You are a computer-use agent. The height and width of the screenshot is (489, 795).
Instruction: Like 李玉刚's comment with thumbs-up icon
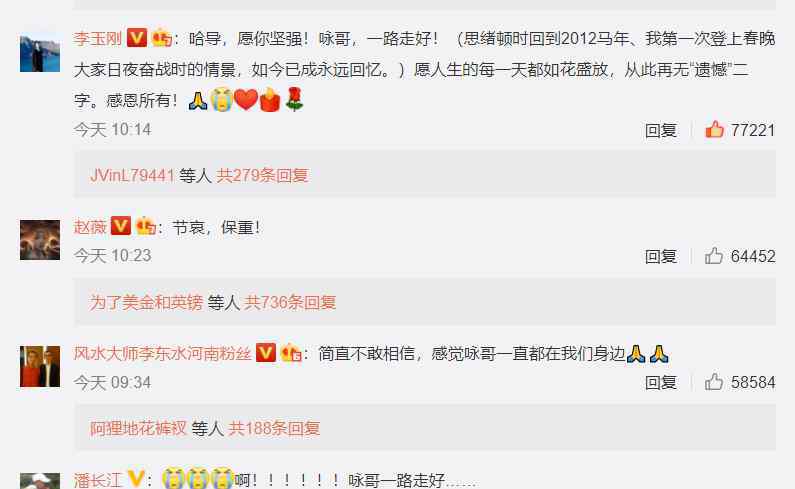714,130
